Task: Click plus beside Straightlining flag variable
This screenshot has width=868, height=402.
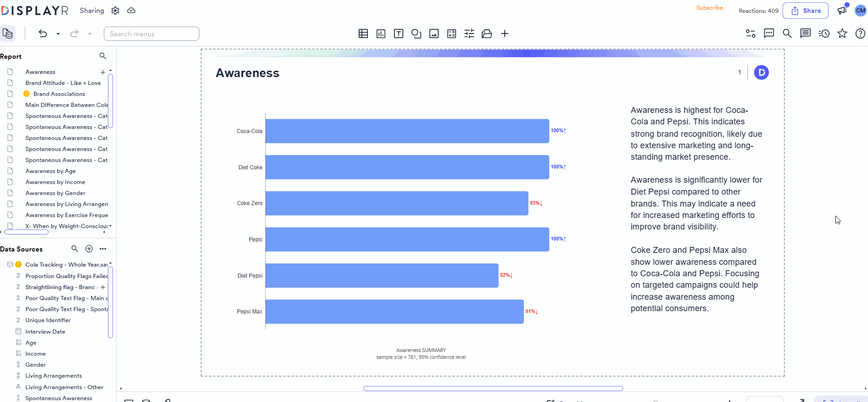Action: (x=103, y=288)
